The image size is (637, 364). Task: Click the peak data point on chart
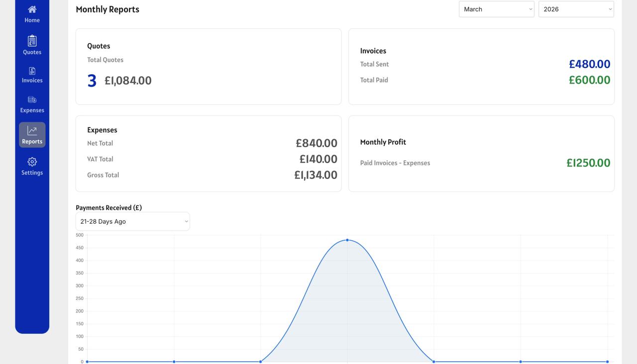coord(347,240)
